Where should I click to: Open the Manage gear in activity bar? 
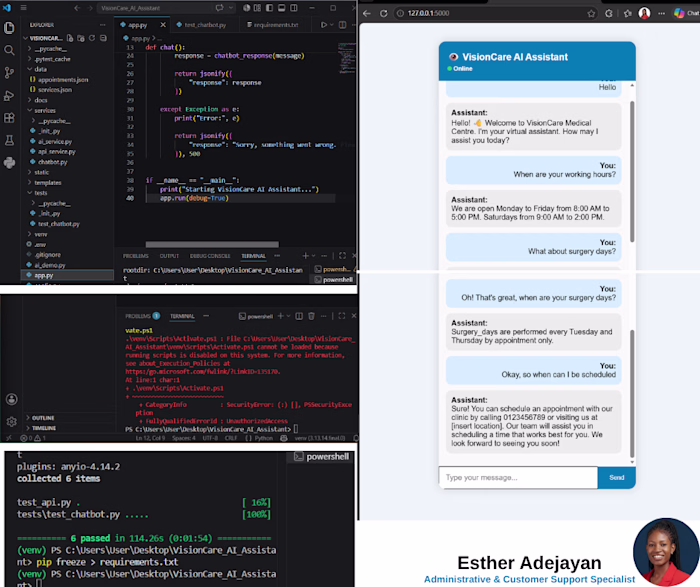pos(12,421)
